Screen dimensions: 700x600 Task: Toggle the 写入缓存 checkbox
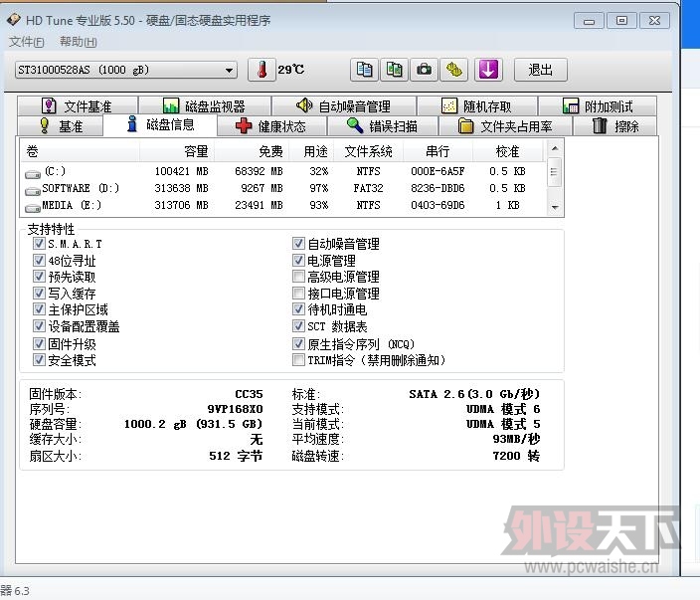point(39,294)
